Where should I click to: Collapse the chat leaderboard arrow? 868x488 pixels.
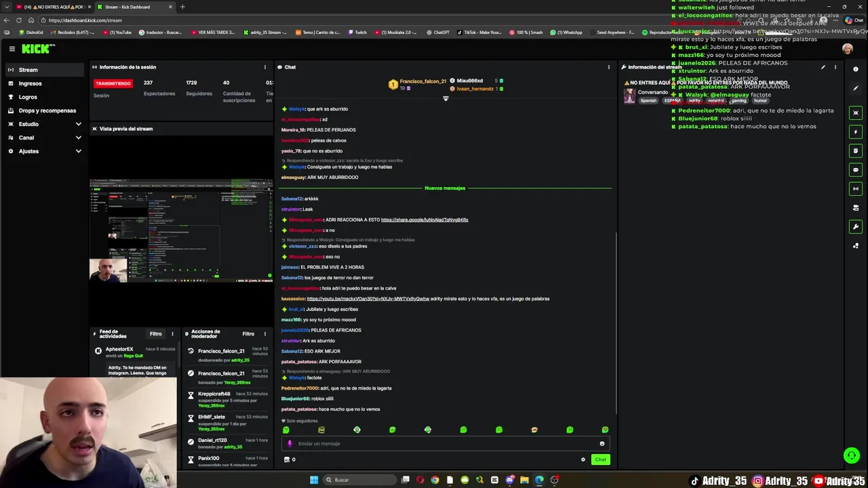pos(446,99)
